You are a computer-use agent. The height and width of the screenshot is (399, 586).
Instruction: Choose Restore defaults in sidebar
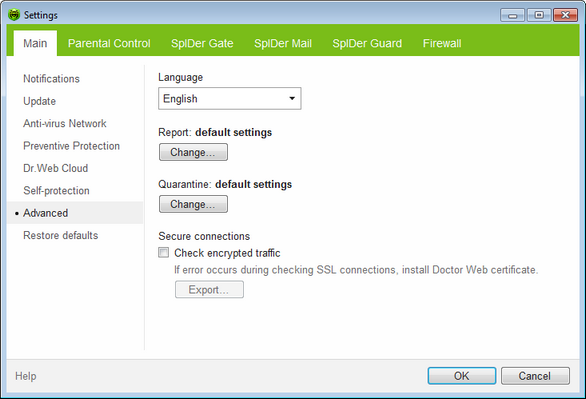[61, 236]
